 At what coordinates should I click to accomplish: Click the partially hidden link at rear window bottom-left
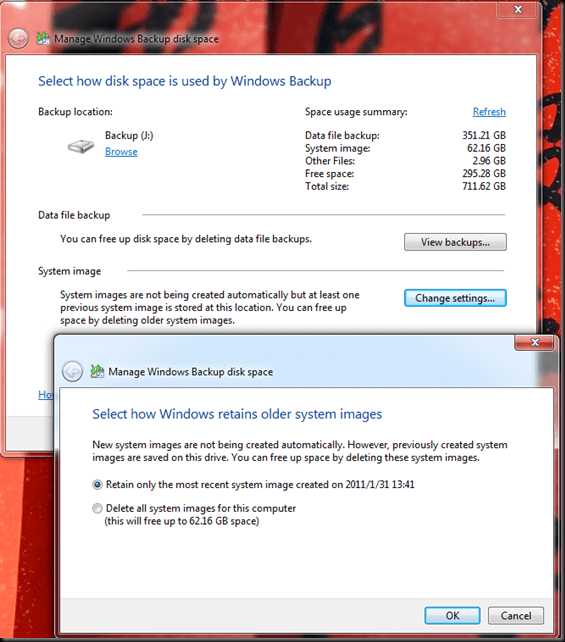click(46, 394)
